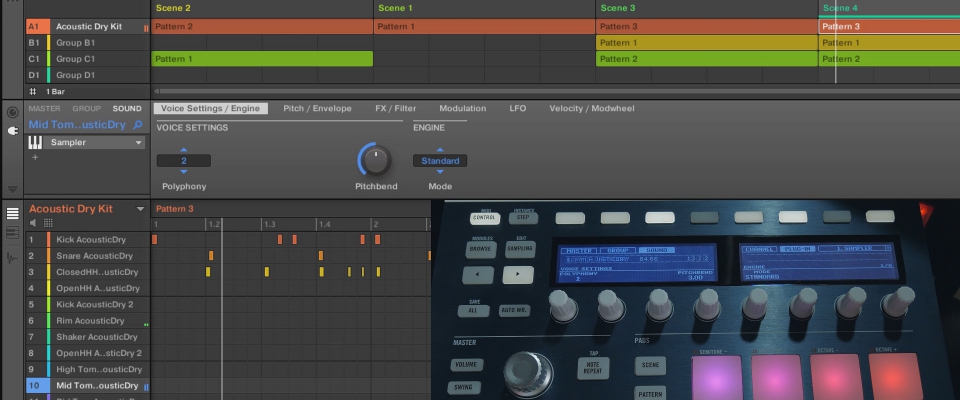The image size is (960, 400).
Task: Decrease Polyphony with the down arrow
Action: [x=184, y=172]
